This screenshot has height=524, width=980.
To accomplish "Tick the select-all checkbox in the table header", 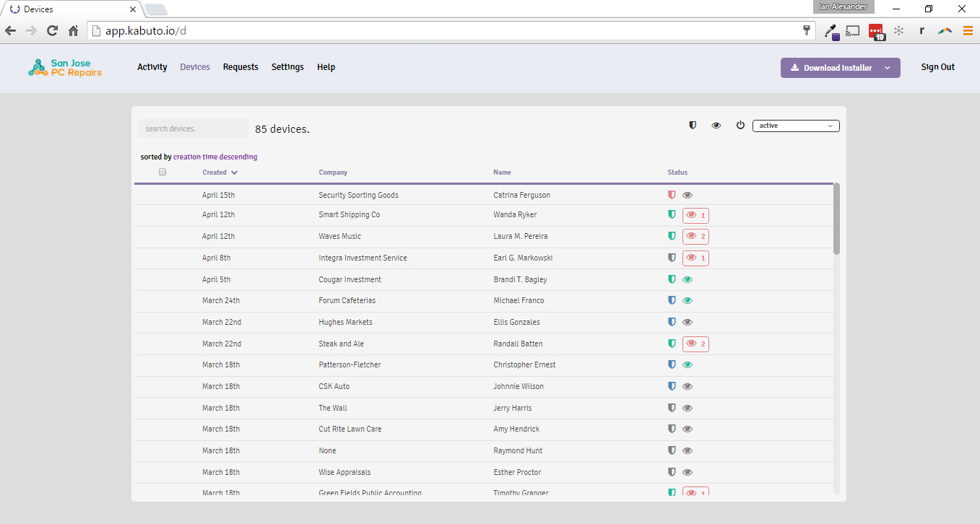I will coord(162,172).
